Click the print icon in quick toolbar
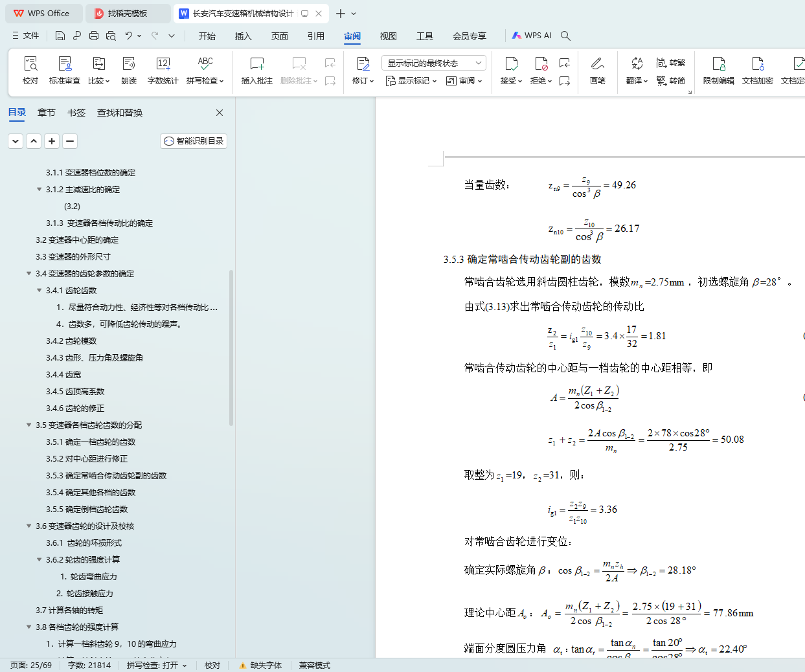This screenshot has height=672, width=805. point(94,36)
